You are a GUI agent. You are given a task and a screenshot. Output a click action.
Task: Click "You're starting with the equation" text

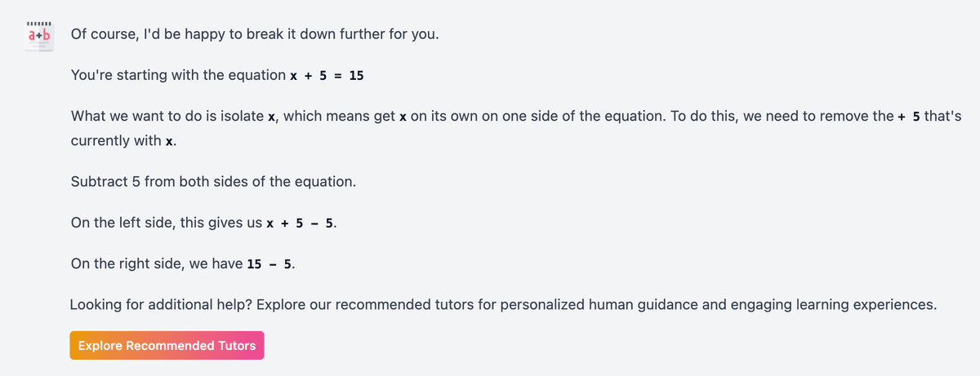(178, 75)
